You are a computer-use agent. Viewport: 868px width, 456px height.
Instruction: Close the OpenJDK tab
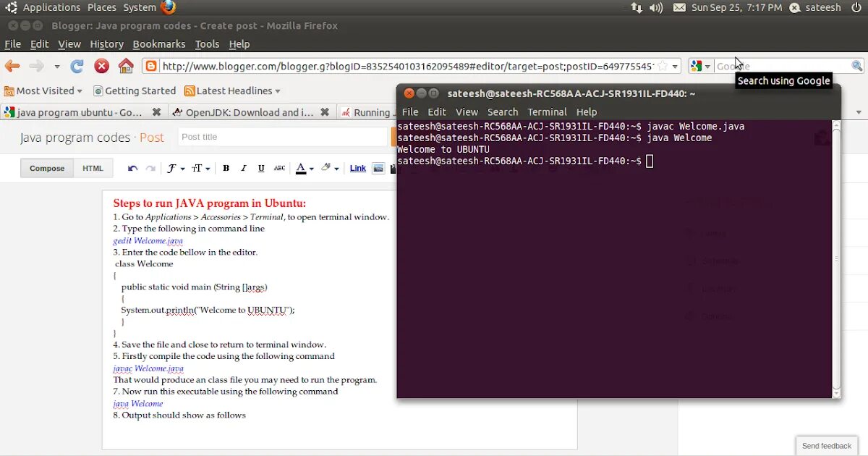click(325, 112)
